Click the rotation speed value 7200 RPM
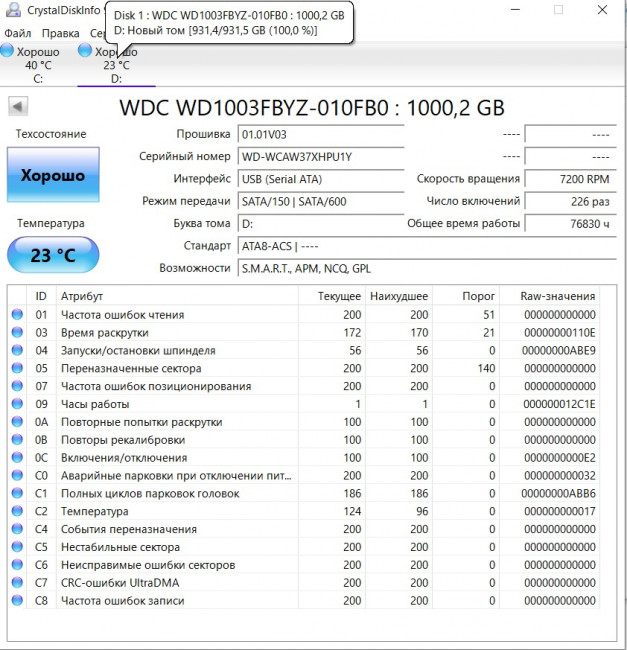627x650 pixels. tap(570, 179)
